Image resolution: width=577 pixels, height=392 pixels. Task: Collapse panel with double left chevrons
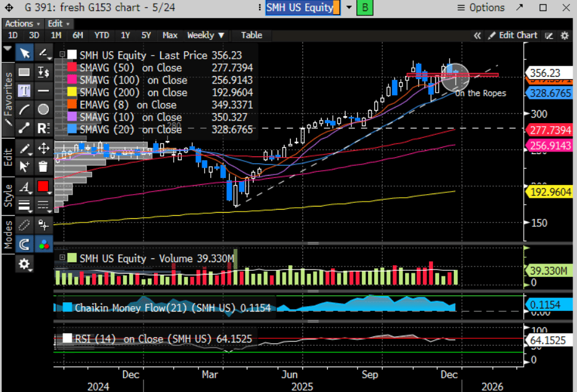coord(477,36)
